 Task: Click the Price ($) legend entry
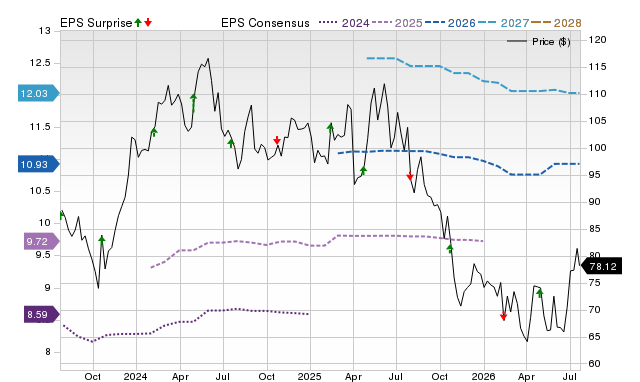tap(539, 42)
